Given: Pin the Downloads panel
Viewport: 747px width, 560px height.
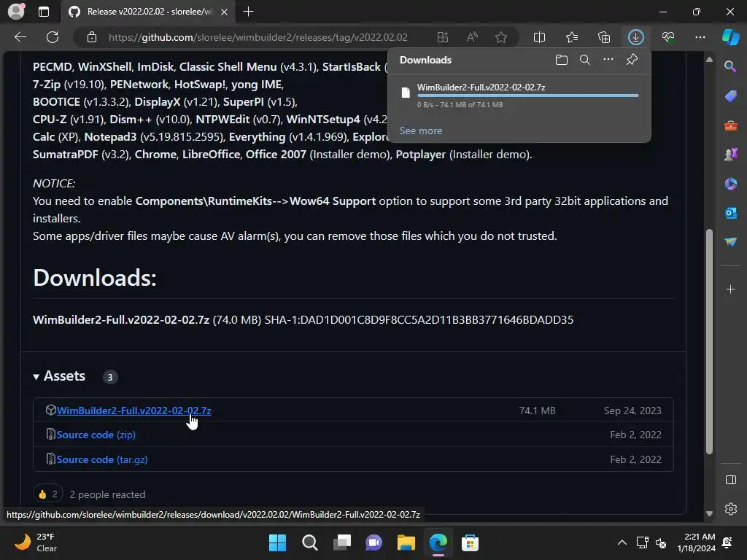Looking at the screenshot, I should (632, 60).
